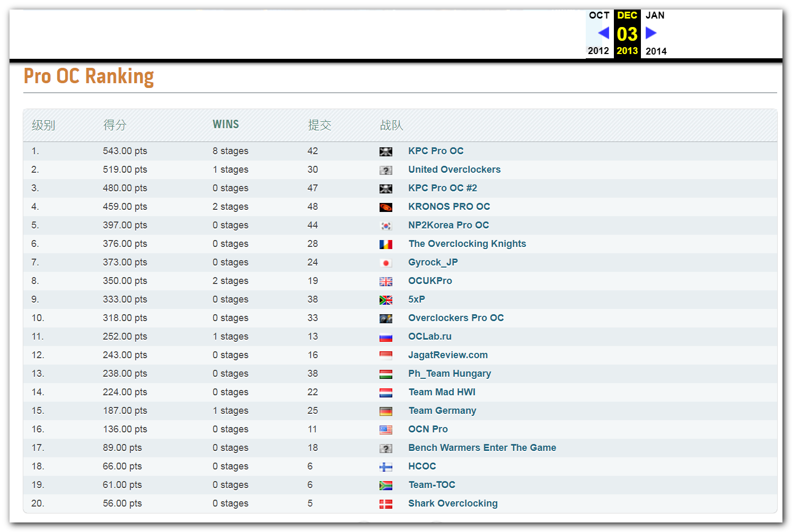The height and width of the screenshot is (532, 792).
Task: Click the flag beside KPC Pro OC #2
Action: (x=386, y=189)
